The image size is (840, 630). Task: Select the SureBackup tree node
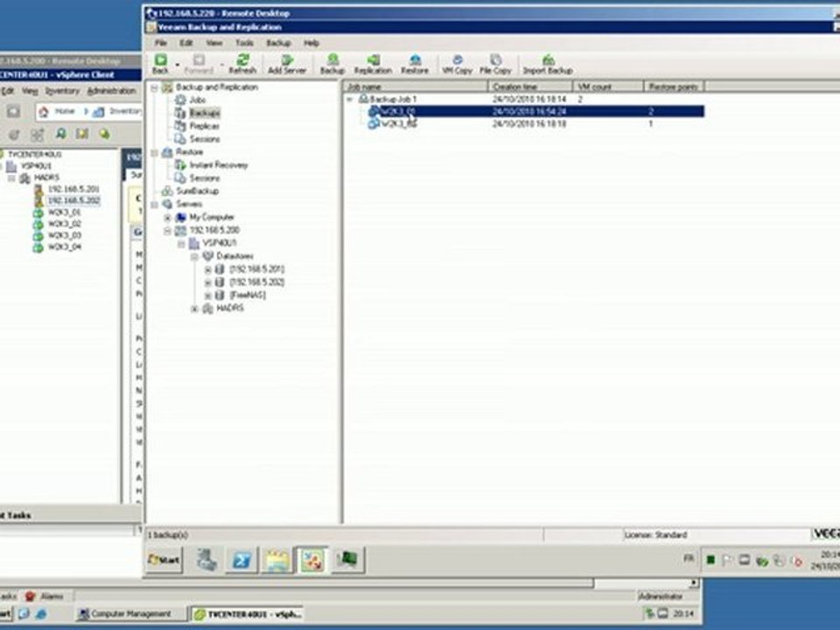(x=197, y=191)
